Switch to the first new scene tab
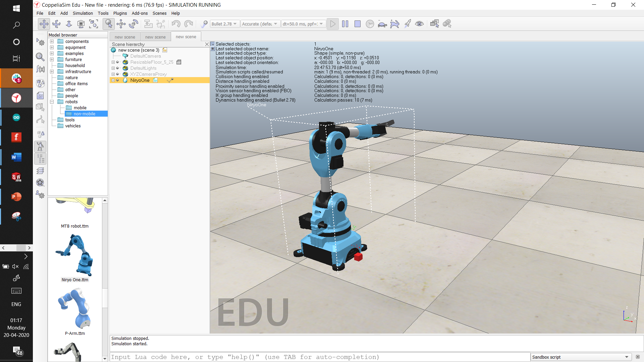This screenshot has height=362, width=644. pos(125,37)
